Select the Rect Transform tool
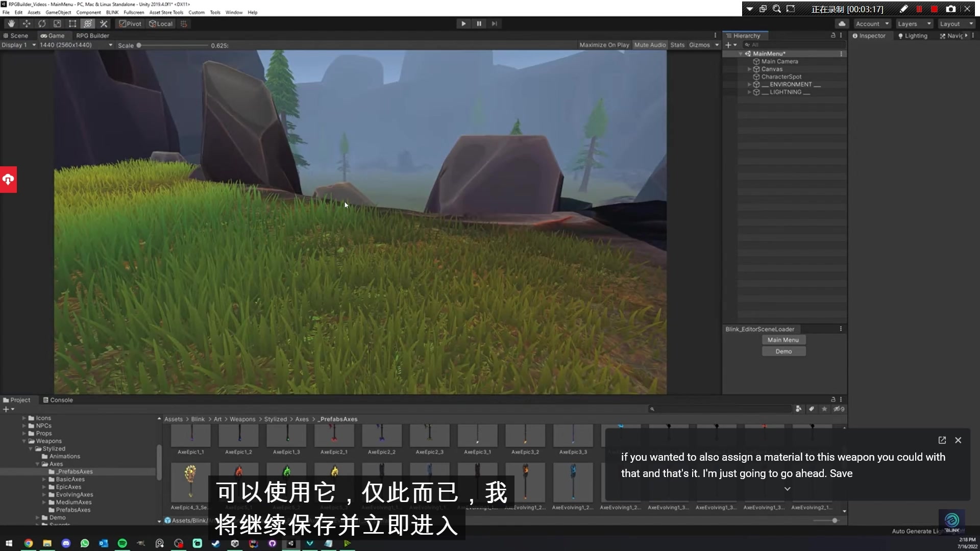 click(x=72, y=23)
